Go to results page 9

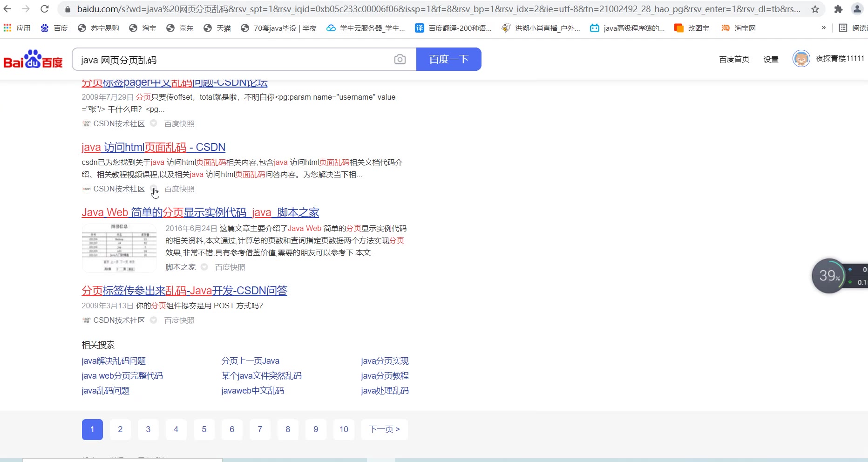316,429
